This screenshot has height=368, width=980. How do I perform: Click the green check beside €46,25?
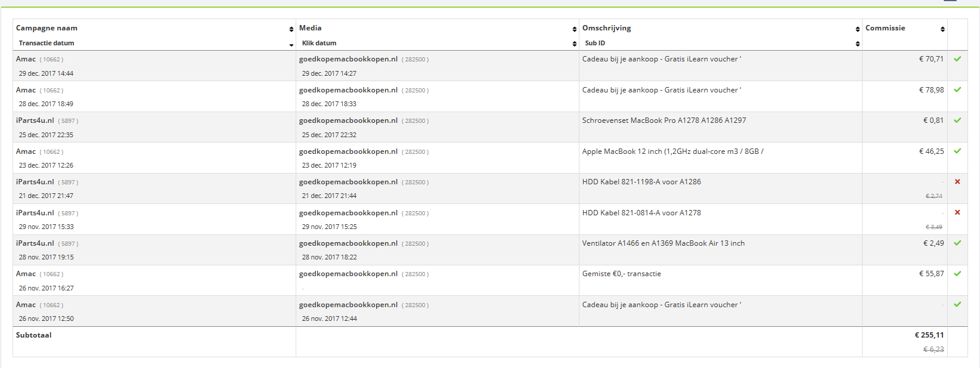tap(957, 151)
